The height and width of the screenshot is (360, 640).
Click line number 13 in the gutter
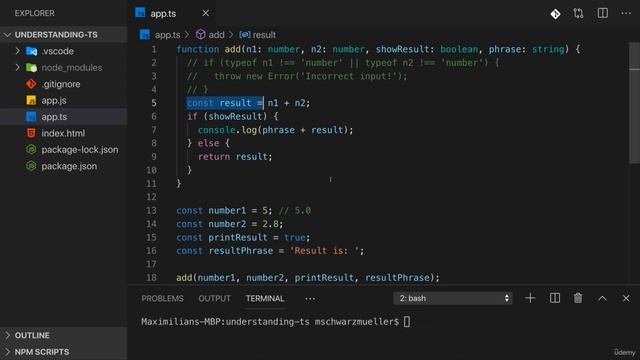[x=151, y=210]
